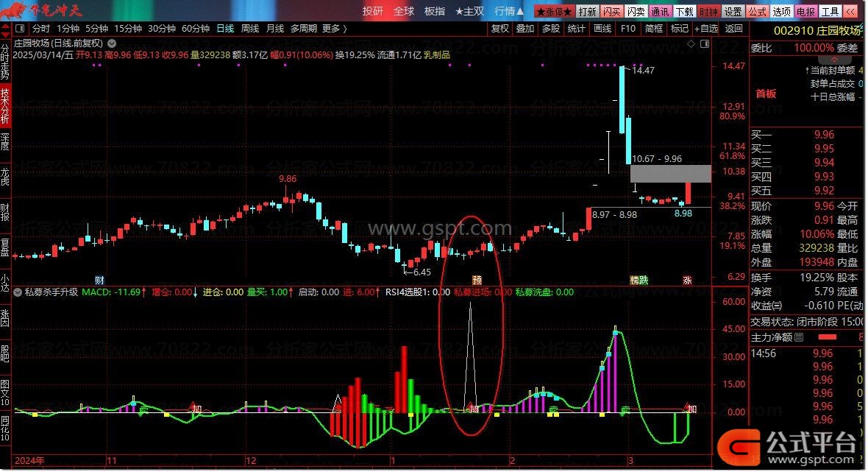Open the 多周期 multi-period view
868x472 pixels.
(304, 28)
